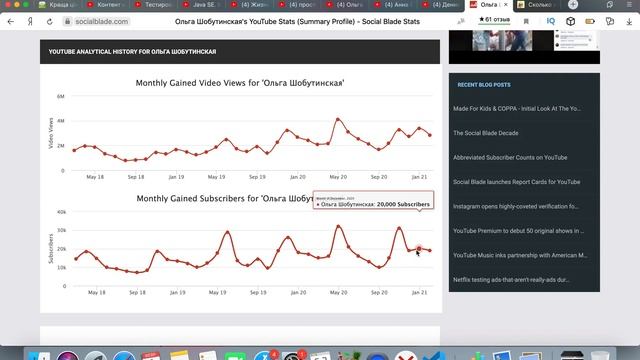Click the cube extension icon
640x360 pixels.
pyautogui.click(x=570, y=21)
